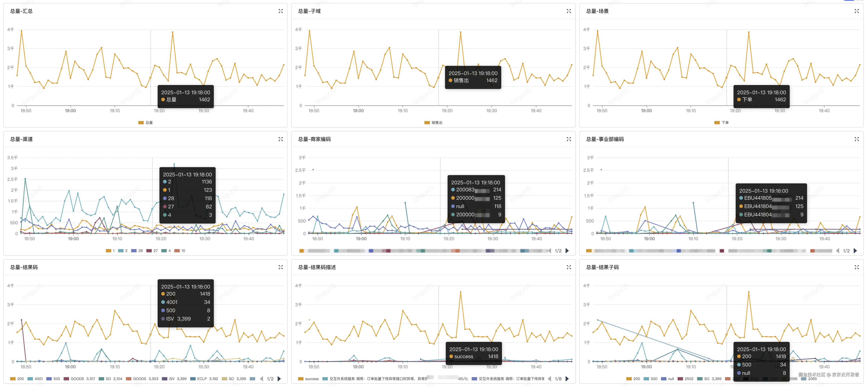Maximize the 总量-渠道 chart panel
Image resolution: width=868 pixels, height=386 pixels.
pyautogui.click(x=280, y=139)
